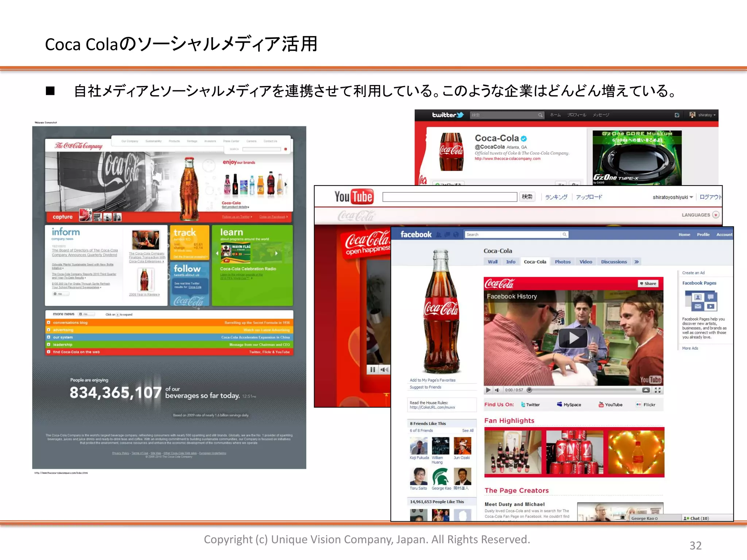This screenshot has height=560, width=747.
Task: Expand the leadership row
Action: coord(49,345)
